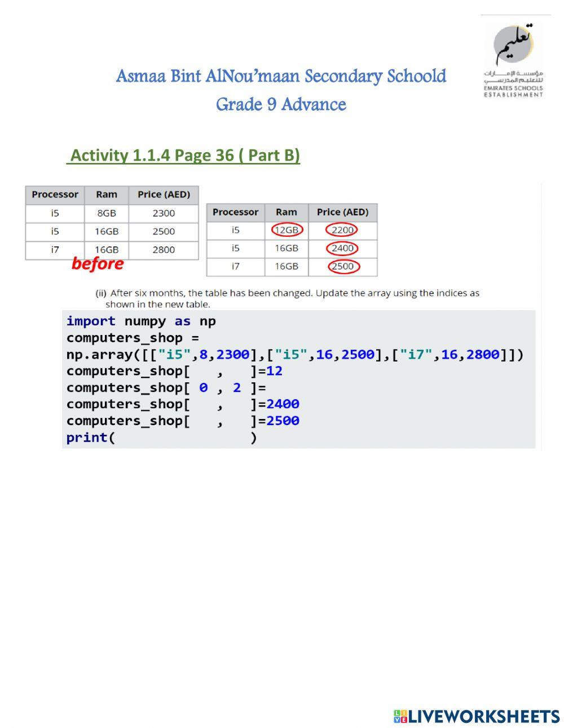This screenshot has width=564, height=728.
Task: Click the column index blank in the '=2400' line
Action: coord(237,404)
